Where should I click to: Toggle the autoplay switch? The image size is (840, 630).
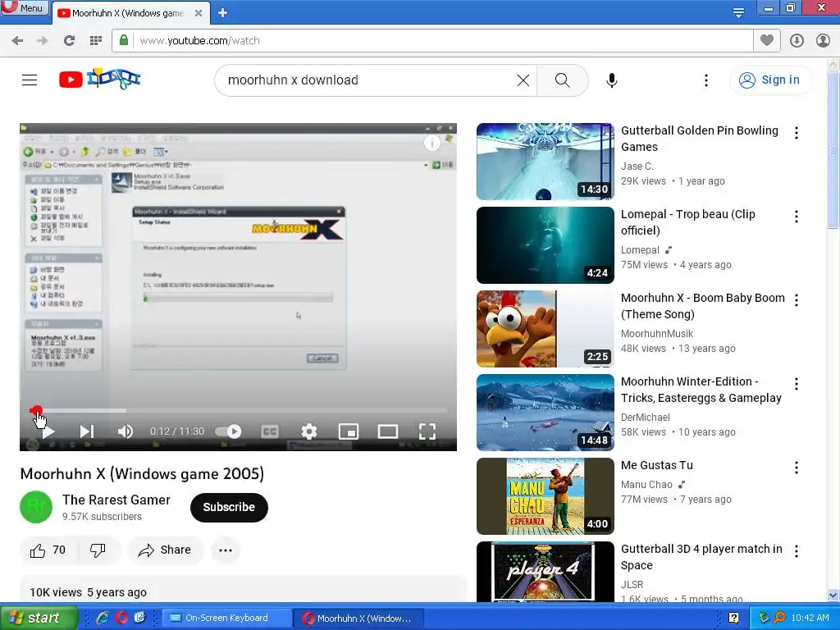(x=228, y=431)
